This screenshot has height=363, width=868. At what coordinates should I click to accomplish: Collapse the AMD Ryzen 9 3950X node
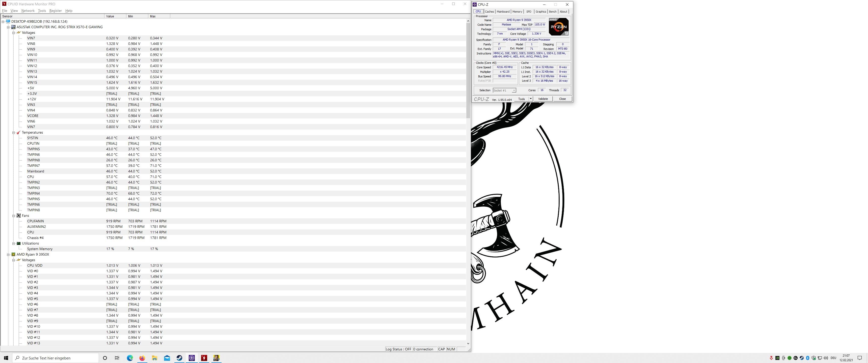[x=8, y=255]
